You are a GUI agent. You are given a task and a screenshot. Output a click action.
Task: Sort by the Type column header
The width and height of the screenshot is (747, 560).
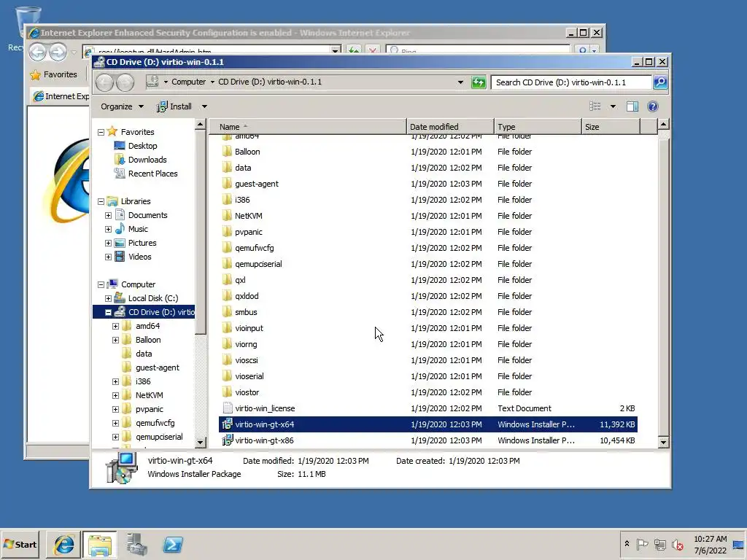(538, 127)
